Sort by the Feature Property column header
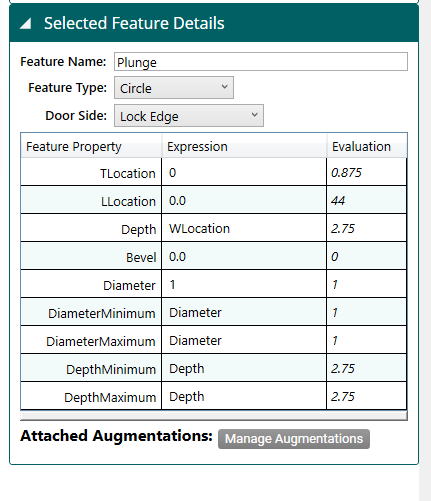The width and height of the screenshot is (431, 501). (x=91, y=146)
